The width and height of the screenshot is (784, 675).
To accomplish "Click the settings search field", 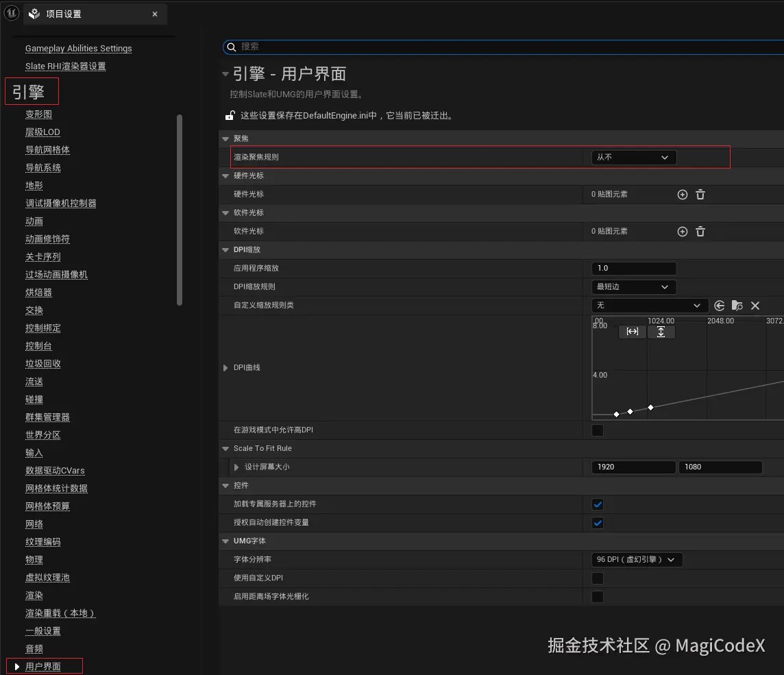I will (503, 47).
